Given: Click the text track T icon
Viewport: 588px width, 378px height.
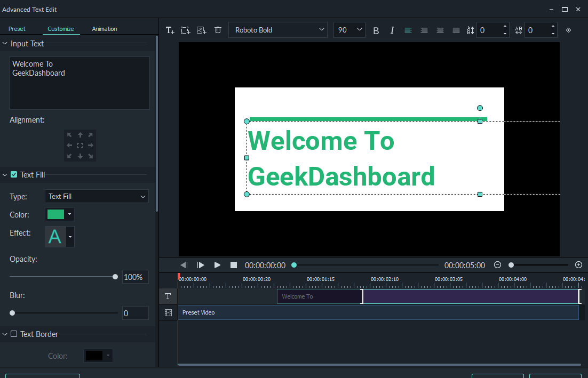Looking at the screenshot, I should click(x=168, y=296).
